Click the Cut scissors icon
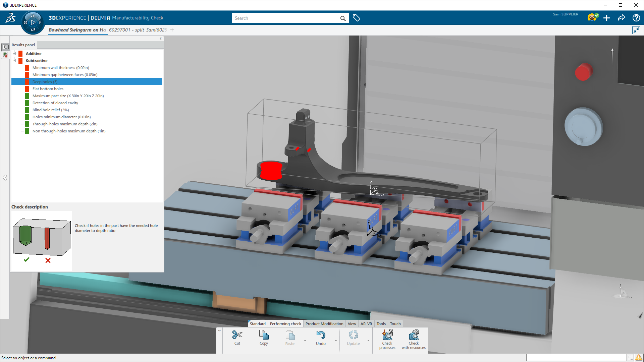This screenshot has height=362, width=644. click(x=237, y=335)
